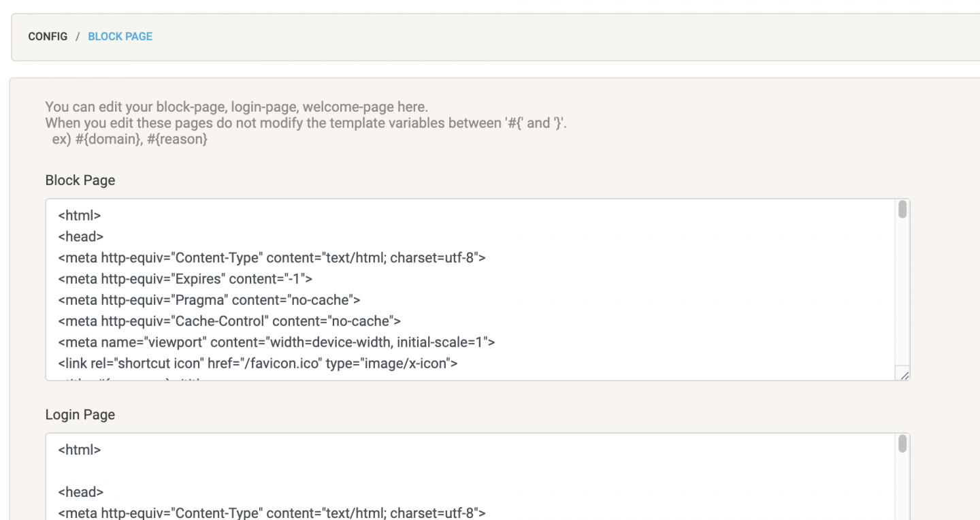Click the Expires meta tag line

point(185,279)
